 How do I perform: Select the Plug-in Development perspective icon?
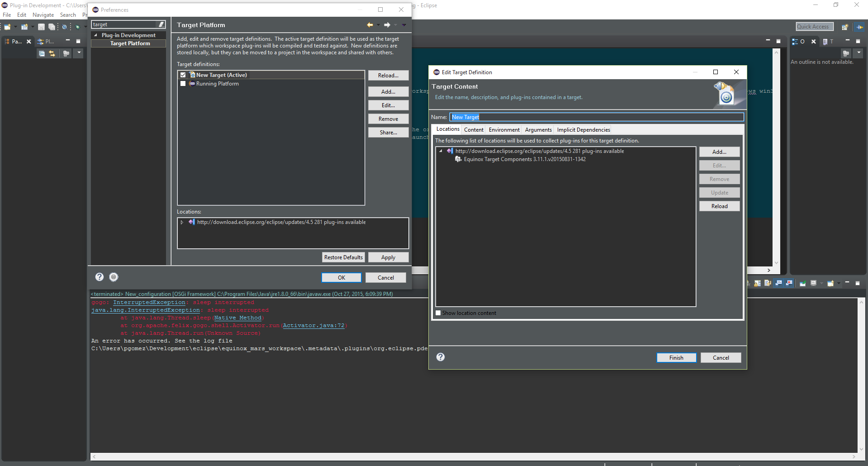(x=859, y=27)
